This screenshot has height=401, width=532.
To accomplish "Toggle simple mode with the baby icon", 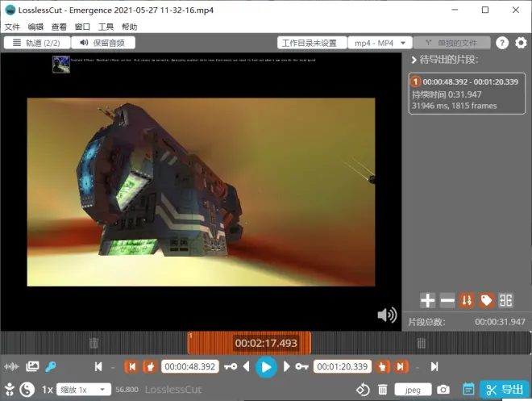I will [10, 390].
